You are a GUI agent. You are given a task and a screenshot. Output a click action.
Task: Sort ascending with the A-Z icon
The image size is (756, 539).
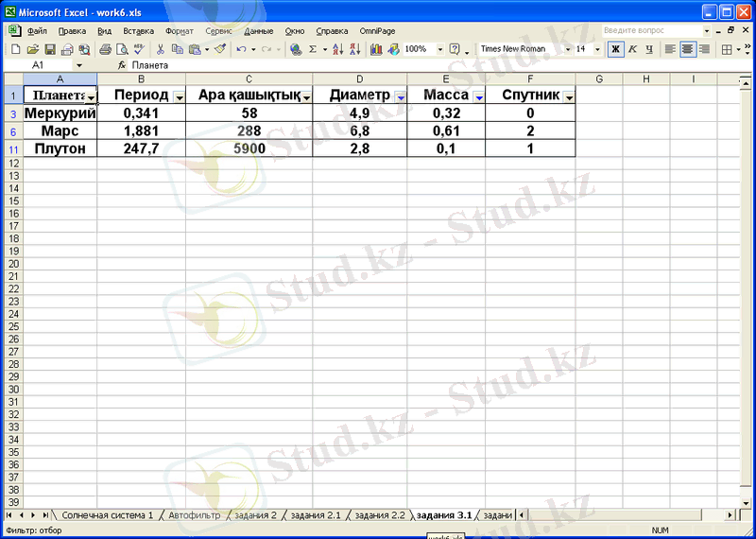(338, 49)
